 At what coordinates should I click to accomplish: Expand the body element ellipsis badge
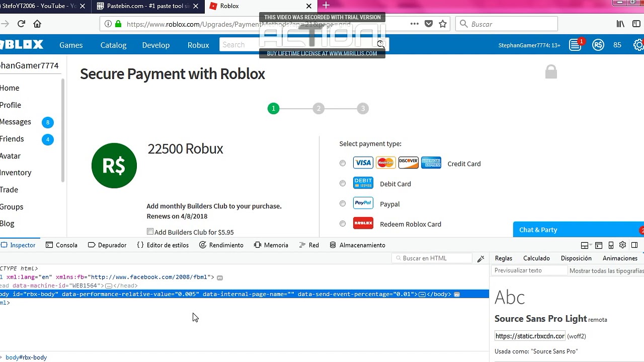(422, 295)
